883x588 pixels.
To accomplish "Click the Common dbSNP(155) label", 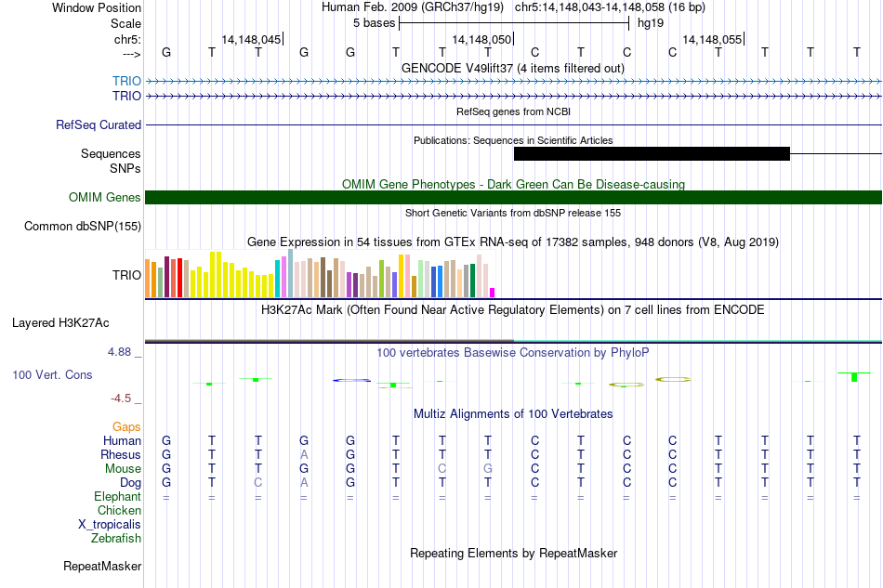I will click(x=83, y=227).
